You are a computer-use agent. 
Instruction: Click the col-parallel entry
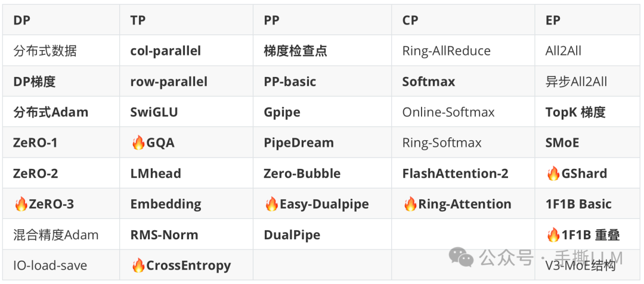click(165, 51)
